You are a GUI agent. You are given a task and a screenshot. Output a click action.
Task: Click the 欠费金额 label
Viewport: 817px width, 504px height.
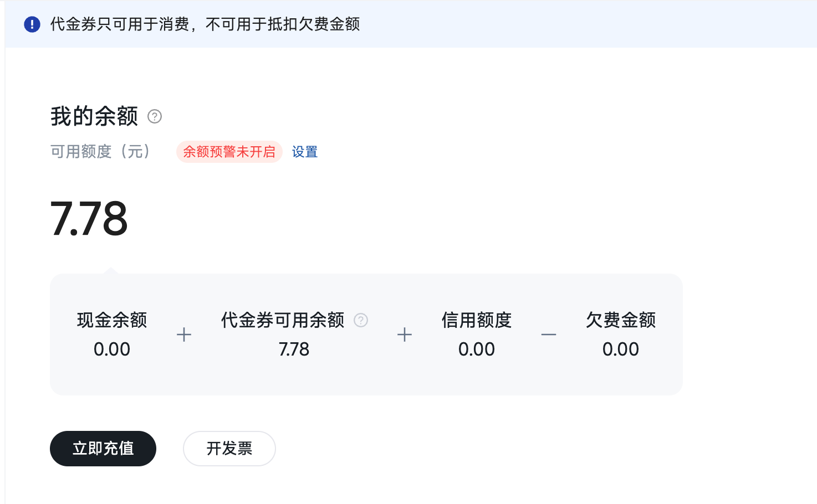click(x=621, y=320)
